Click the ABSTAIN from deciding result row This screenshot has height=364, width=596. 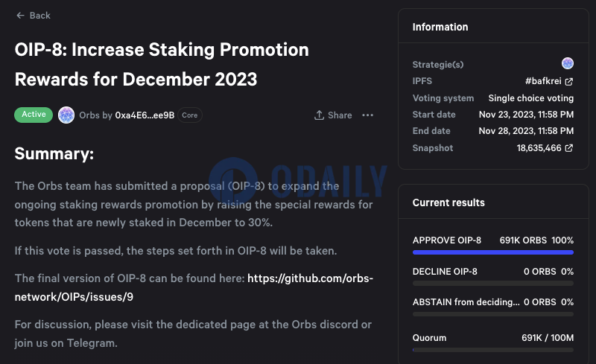pos(493,307)
